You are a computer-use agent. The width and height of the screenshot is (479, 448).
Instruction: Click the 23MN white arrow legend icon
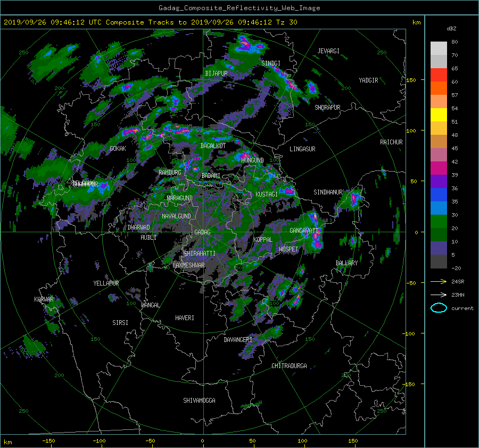(439, 295)
